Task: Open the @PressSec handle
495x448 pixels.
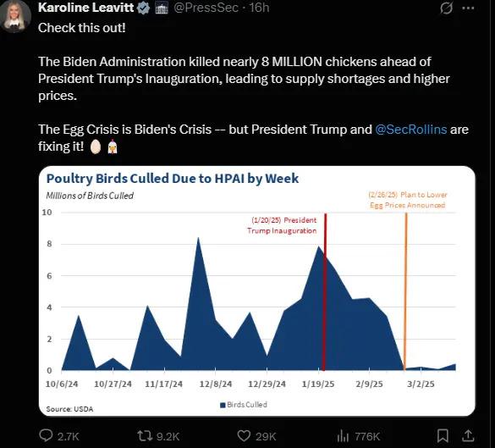Action: pyautogui.click(x=206, y=8)
